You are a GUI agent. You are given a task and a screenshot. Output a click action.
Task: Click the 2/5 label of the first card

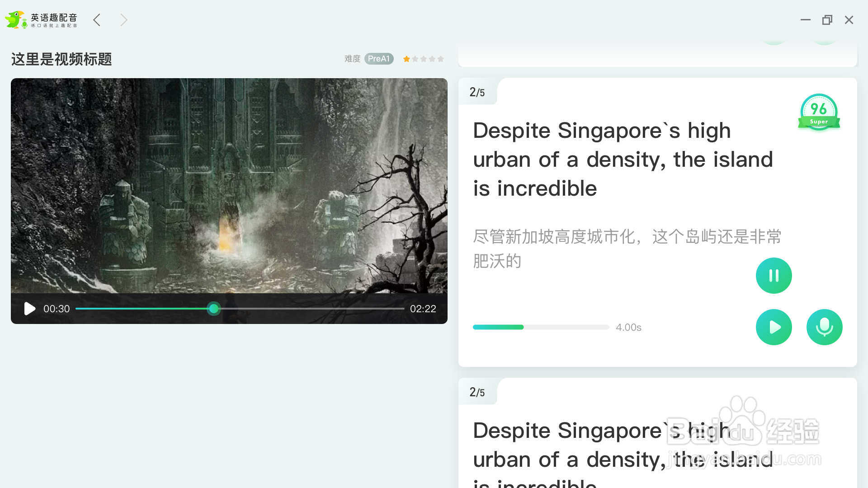(477, 92)
